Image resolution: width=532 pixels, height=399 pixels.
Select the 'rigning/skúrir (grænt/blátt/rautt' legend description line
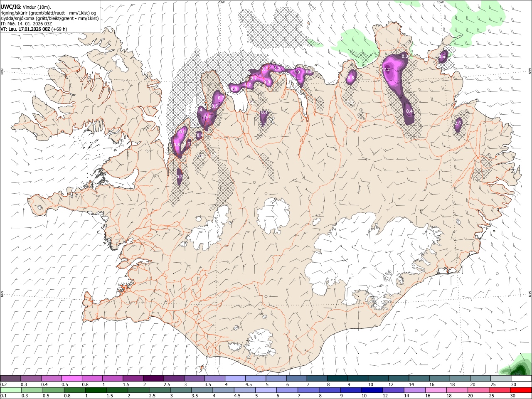tap(48, 12)
